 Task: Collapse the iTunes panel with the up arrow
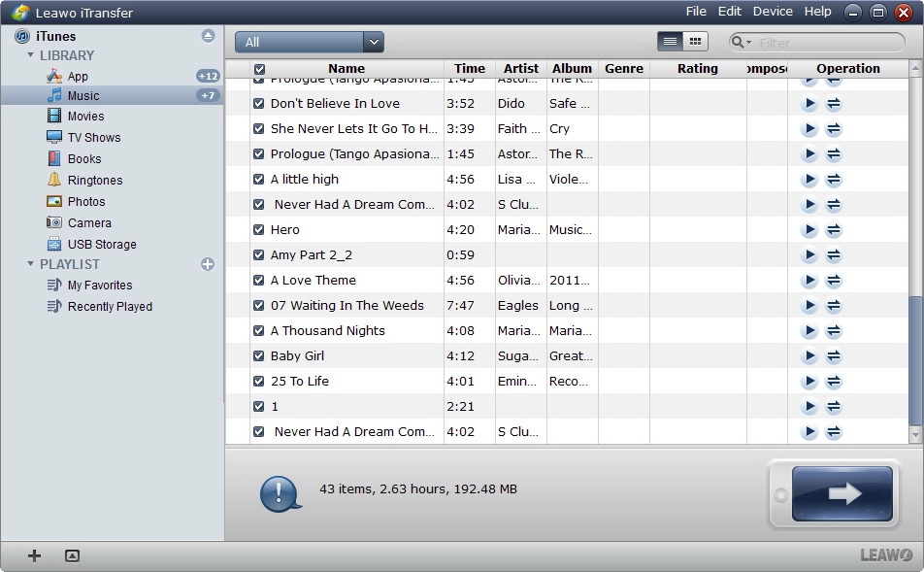[x=207, y=35]
